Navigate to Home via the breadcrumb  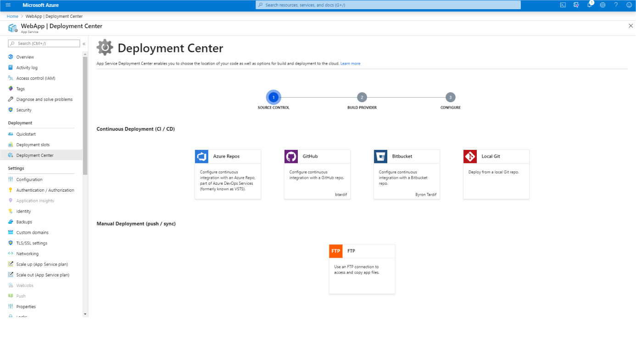12,16
